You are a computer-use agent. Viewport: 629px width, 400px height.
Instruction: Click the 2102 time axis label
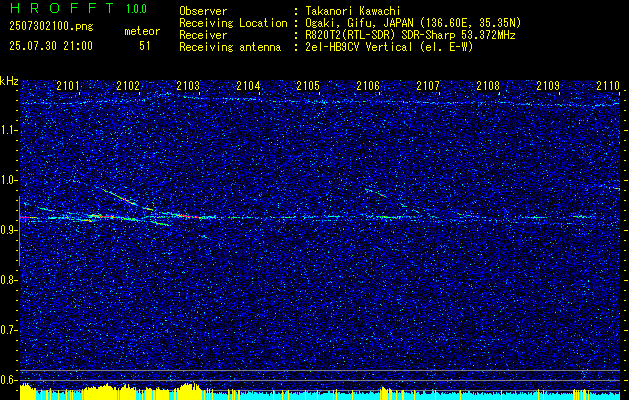(128, 85)
